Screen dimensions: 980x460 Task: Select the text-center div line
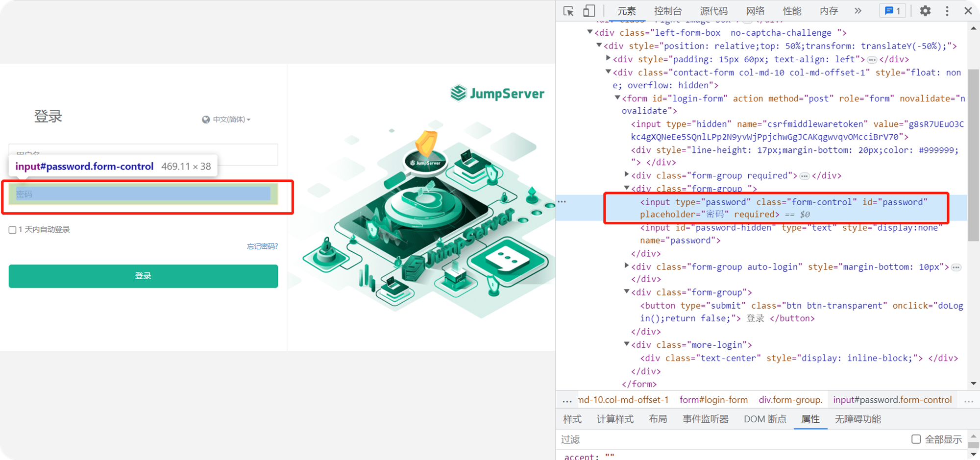coord(799,358)
